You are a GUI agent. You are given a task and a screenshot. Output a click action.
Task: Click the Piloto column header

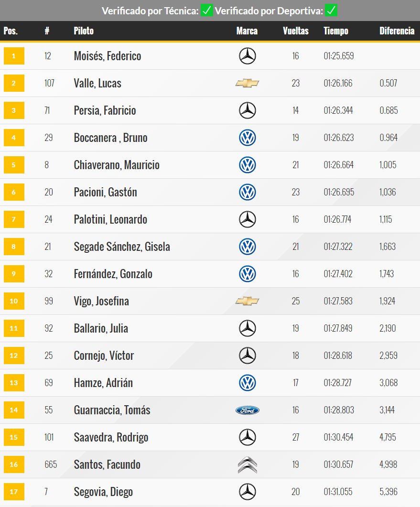[84, 31]
